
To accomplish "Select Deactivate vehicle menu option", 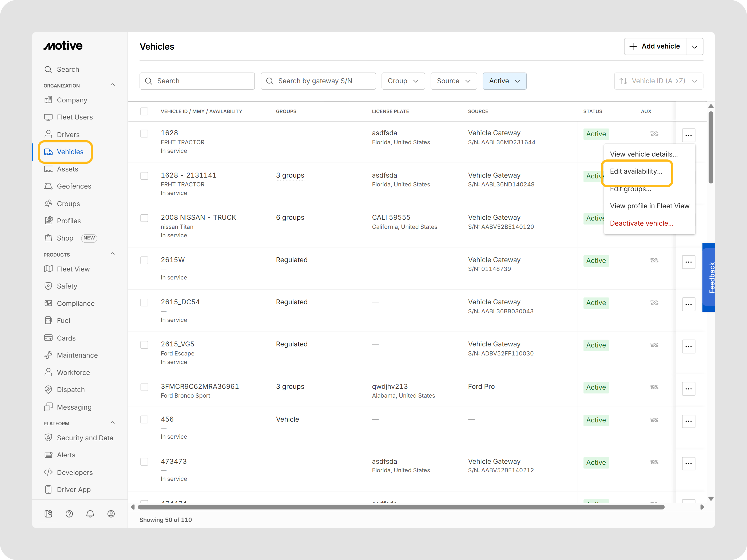I will (641, 223).
